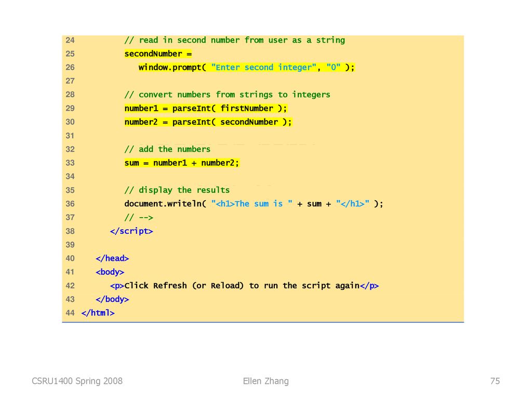532x399 pixels.
Task: Click the closing '</head>' tag
Action: click(x=112, y=259)
